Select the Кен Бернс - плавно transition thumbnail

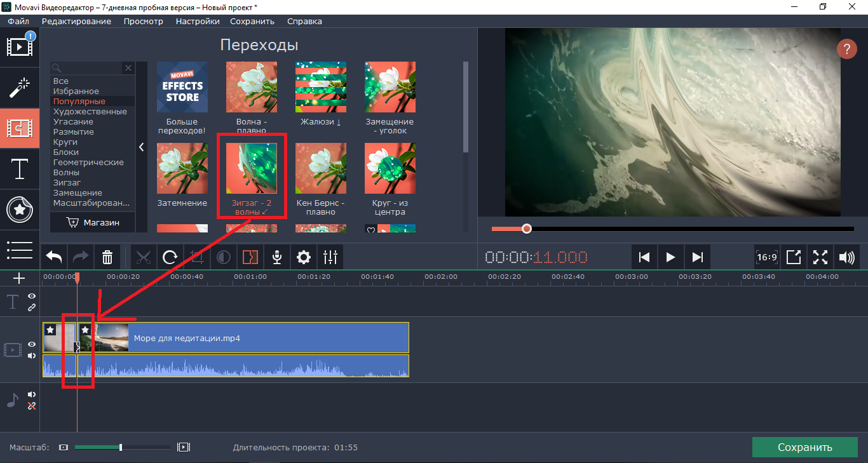[x=320, y=168]
